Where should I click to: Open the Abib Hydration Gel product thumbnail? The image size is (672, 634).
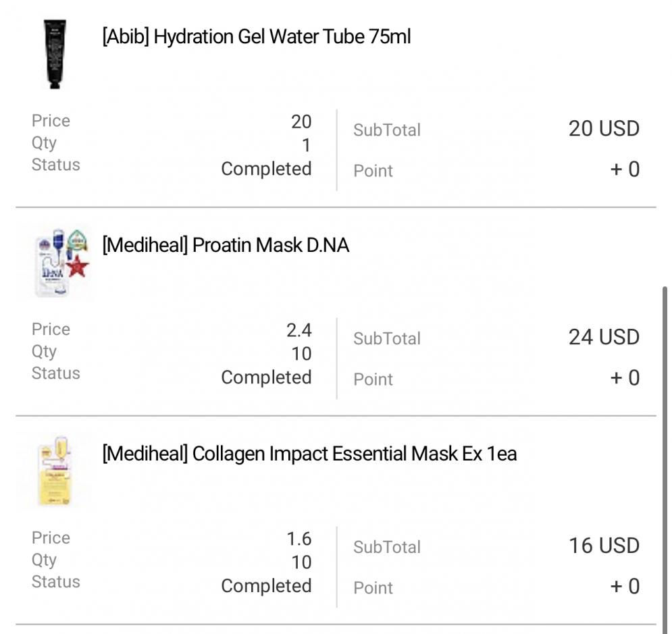pyautogui.click(x=55, y=54)
